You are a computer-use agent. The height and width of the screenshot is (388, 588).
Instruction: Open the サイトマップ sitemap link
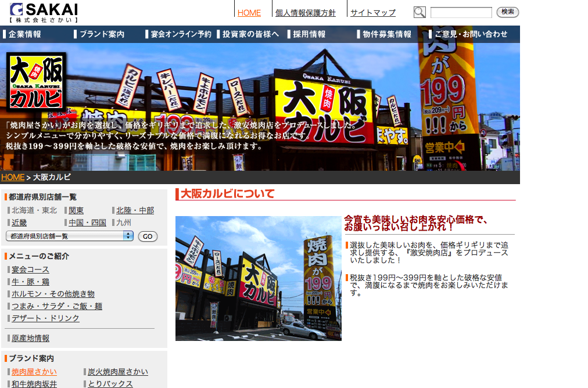tap(373, 13)
